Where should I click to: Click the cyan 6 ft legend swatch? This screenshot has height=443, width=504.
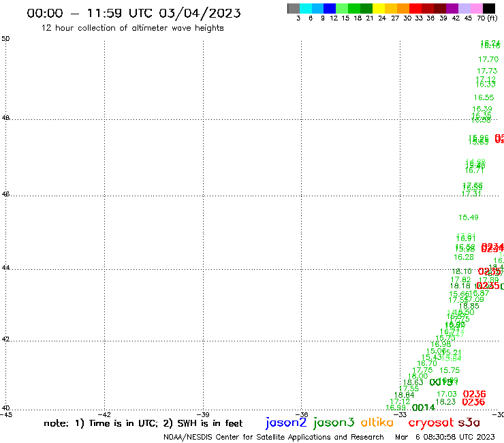[306, 9]
